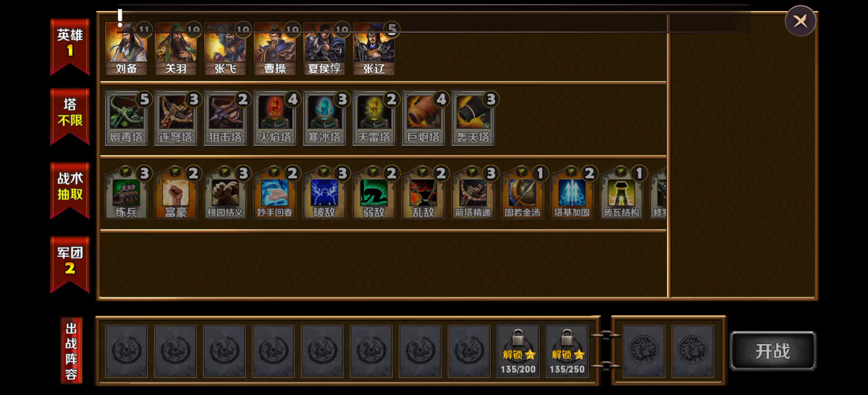Pick the 巨炮塔 tower card
This screenshot has height=395, width=868.
click(424, 118)
